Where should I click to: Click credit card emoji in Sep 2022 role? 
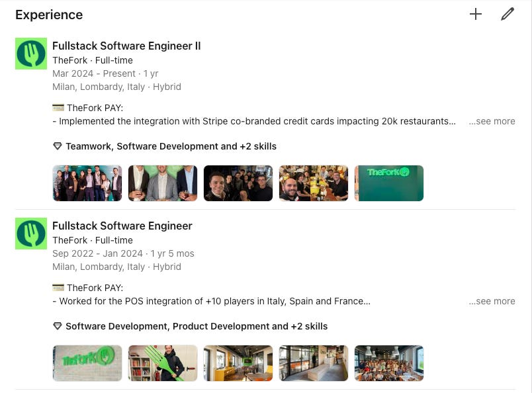tap(58, 287)
